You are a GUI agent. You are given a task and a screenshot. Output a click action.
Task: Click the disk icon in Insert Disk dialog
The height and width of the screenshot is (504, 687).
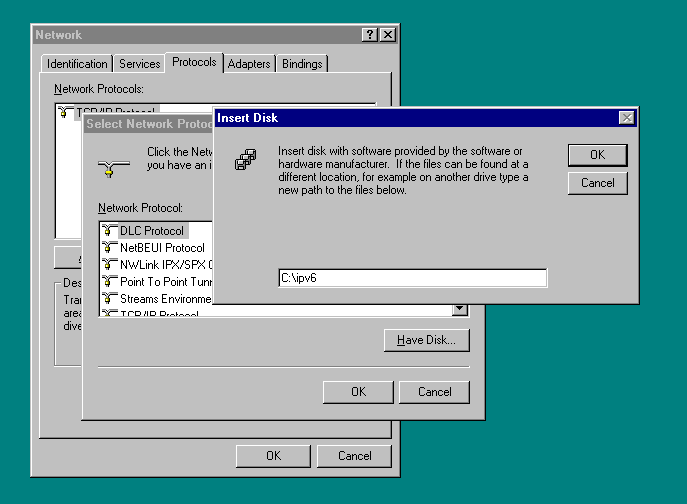coord(246,159)
